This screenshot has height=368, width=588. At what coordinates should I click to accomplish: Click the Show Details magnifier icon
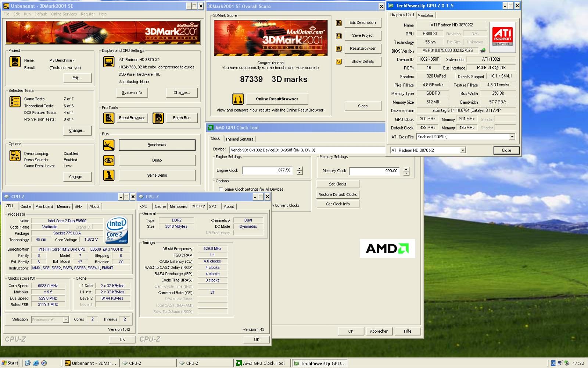point(339,61)
